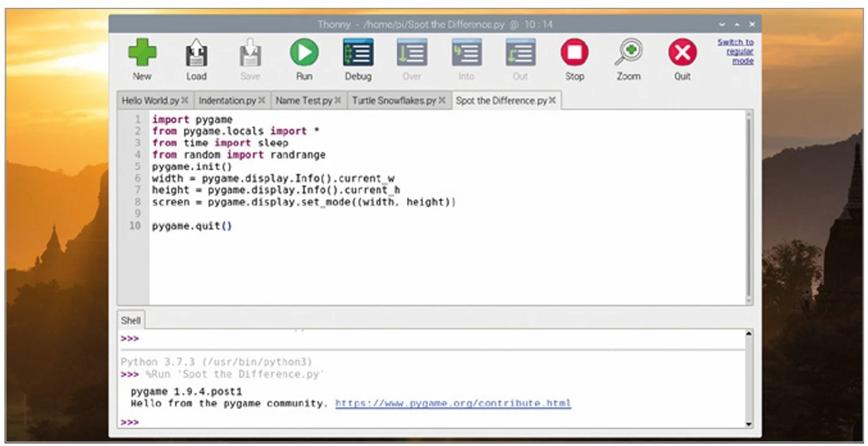Click the shell scrollbar down arrow
Image resolution: width=868 pixels, height=446 pixels.
pos(749,423)
